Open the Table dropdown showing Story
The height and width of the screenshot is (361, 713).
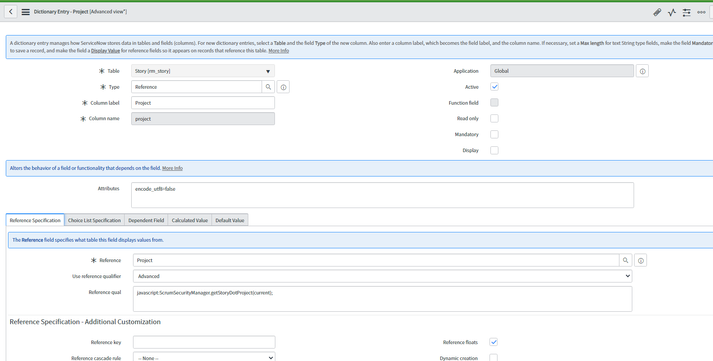click(x=203, y=71)
